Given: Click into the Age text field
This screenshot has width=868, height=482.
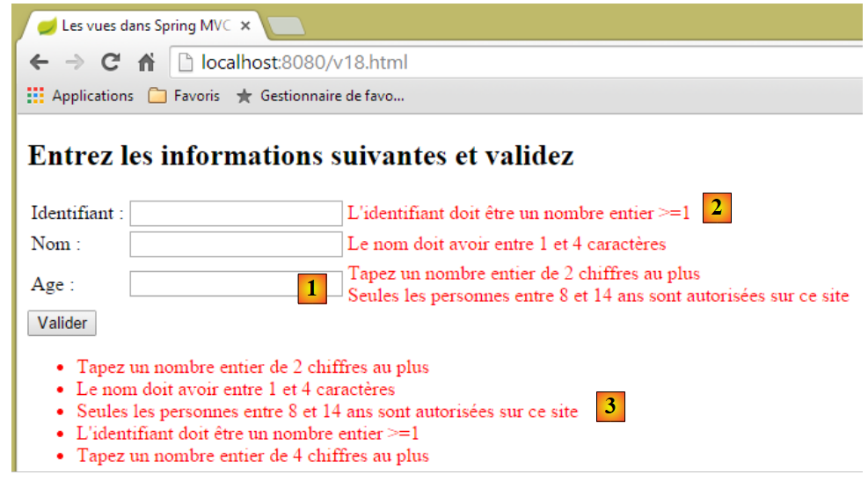Looking at the screenshot, I should click(211, 284).
